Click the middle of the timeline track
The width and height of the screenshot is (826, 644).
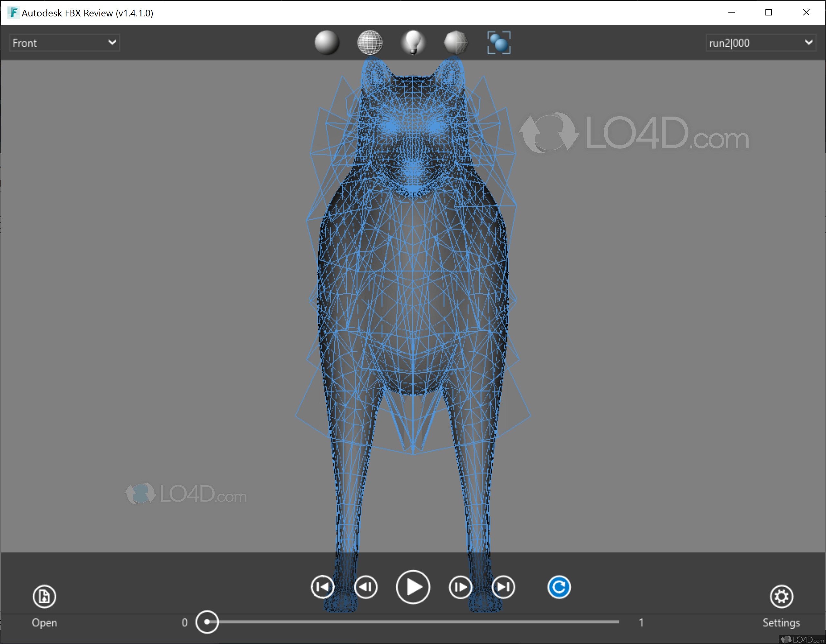(x=413, y=622)
